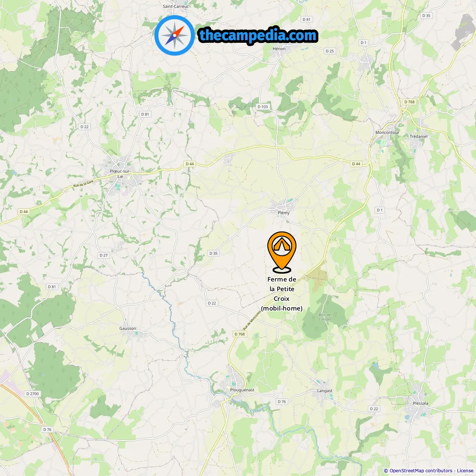The width and height of the screenshot is (476, 476).
Task: Select Ferme de la Petite Croix label
Action: pos(282,294)
